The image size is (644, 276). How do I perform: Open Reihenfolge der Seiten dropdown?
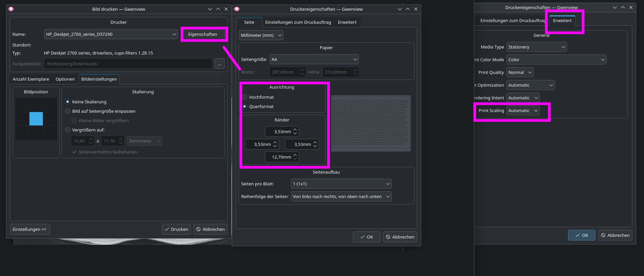click(341, 196)
